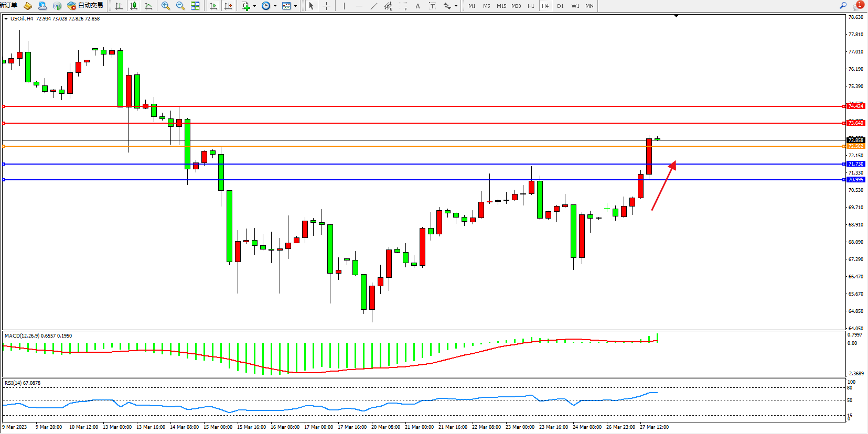Image resolution: width=868 pixels, height=434 pixels.
Task: Toggle the Auto Scroll chart button
Action: [213, 6]
